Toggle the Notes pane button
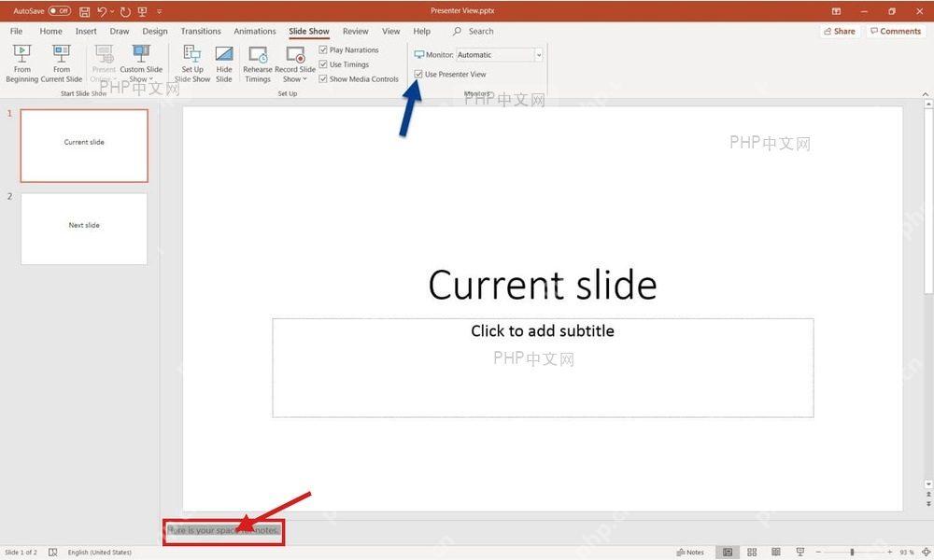Image resolution: width=934 pixels, height=560 pixels. coord(690,553)
